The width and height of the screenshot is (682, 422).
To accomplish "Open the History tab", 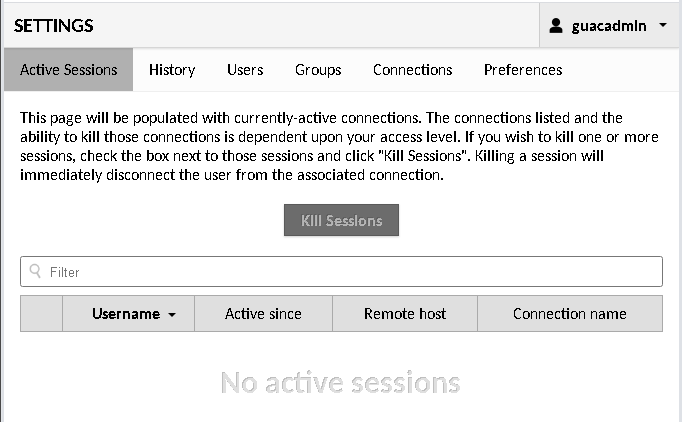I will point(172,70).
